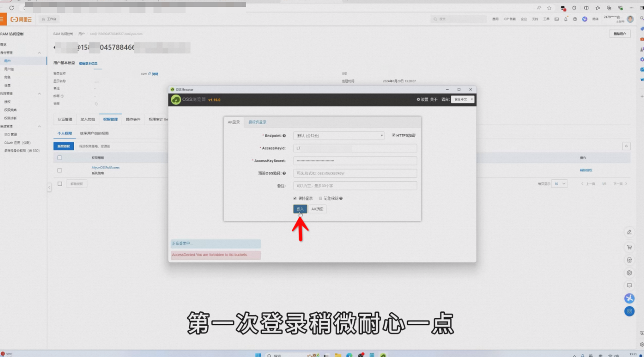Click the 预设OSS路径 input field
Screen dimensions: 644x357
355,173
